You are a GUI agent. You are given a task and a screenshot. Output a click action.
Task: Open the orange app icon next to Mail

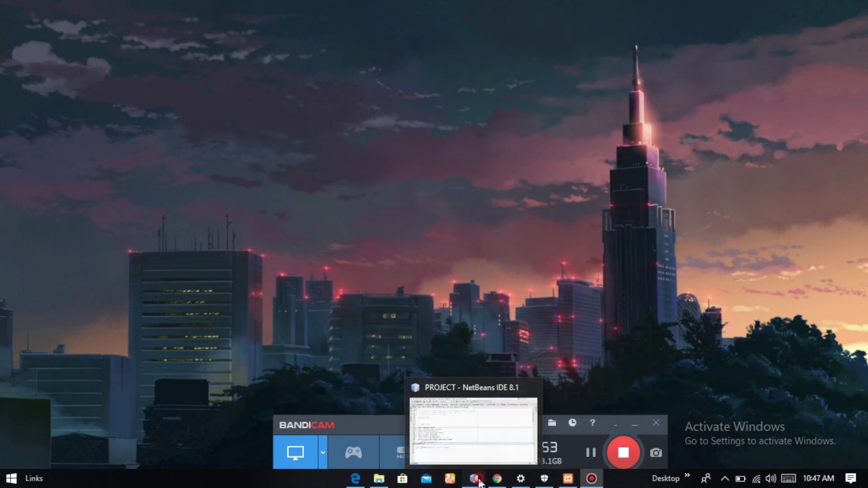(x=450, y=479)
